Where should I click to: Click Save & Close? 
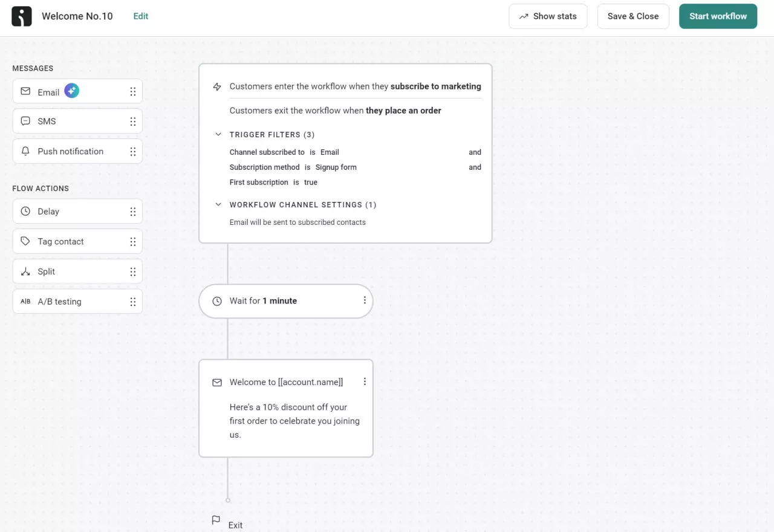click(633, 16)
